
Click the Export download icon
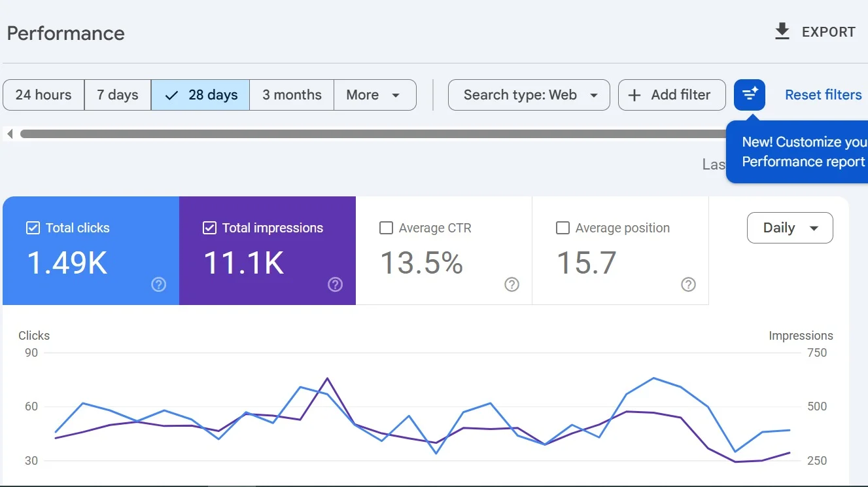click(782, 31)
